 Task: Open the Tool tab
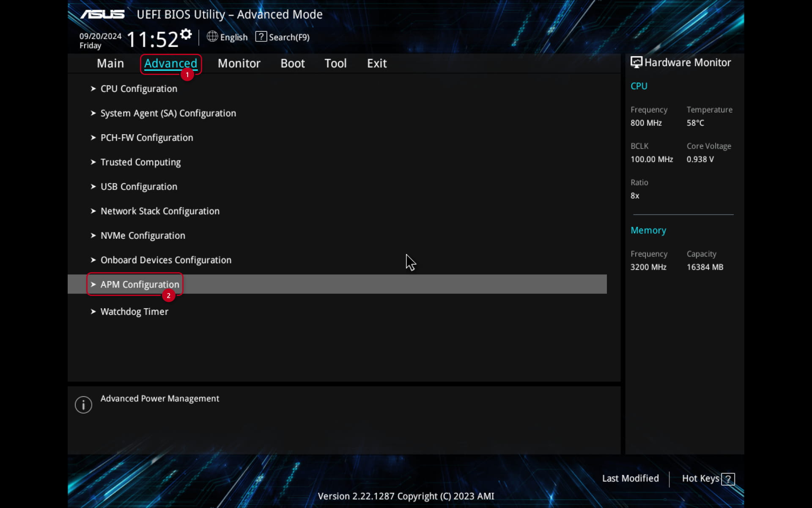335,63
